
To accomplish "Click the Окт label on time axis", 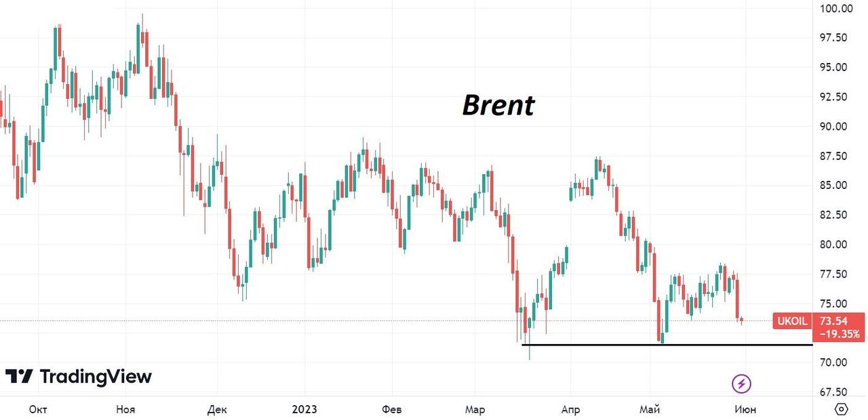I will point(38,409).
